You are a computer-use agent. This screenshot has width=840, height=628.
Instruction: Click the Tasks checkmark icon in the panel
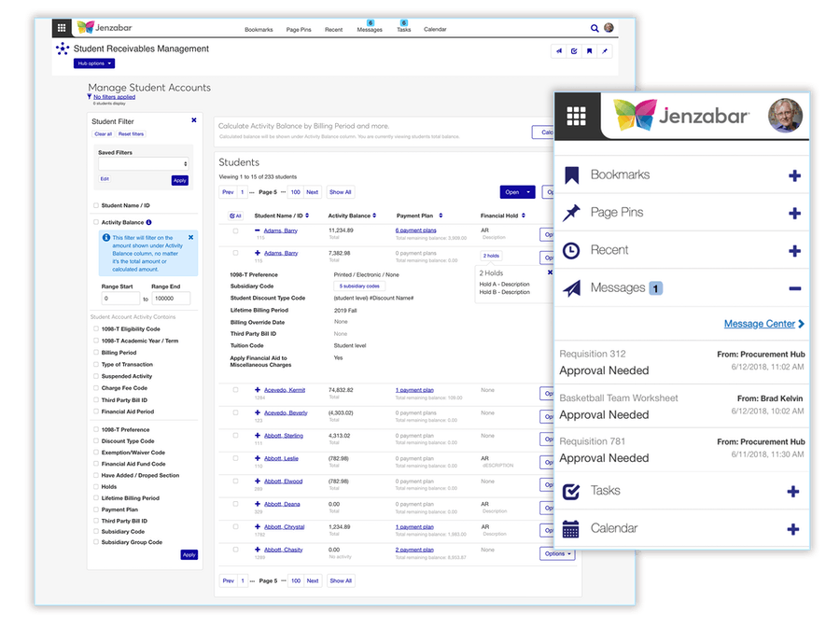(571, 491)
